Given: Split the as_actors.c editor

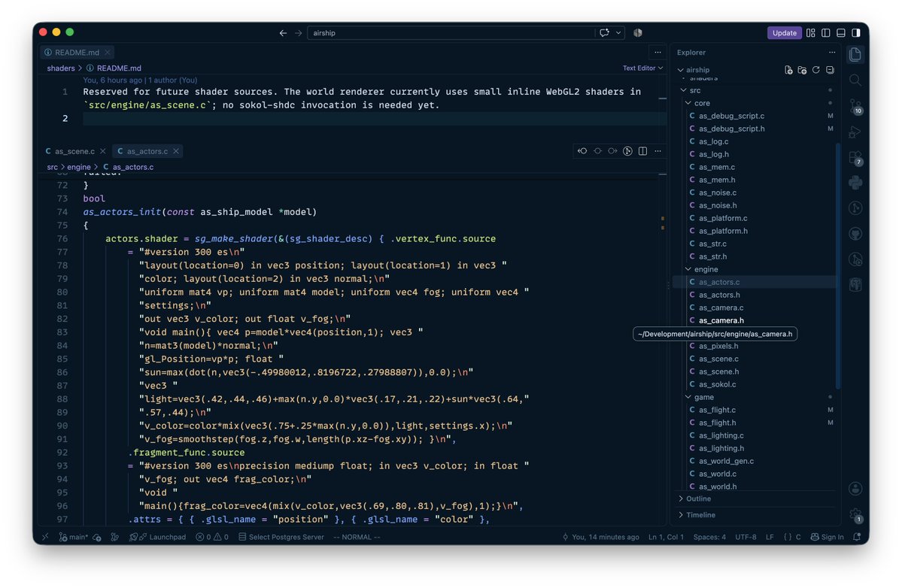Looking at the screenshot, I should (x=642, y=151).
